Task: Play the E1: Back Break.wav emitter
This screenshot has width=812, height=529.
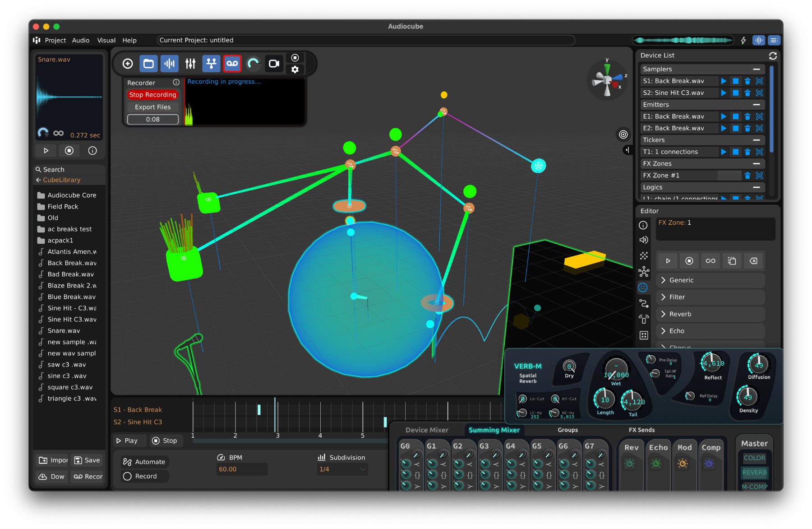Action: 724,116
